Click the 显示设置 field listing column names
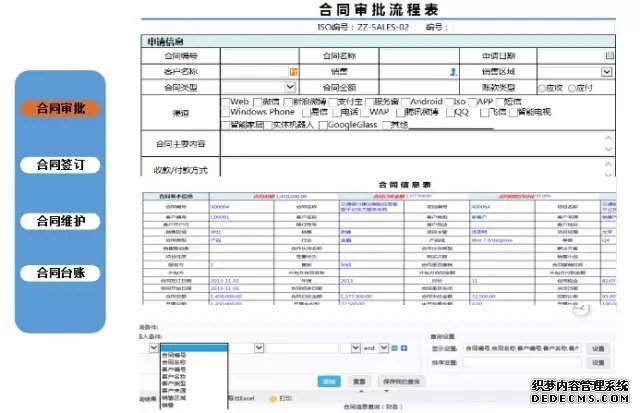This screenshot has width=640, height=413. click(522, 349)
